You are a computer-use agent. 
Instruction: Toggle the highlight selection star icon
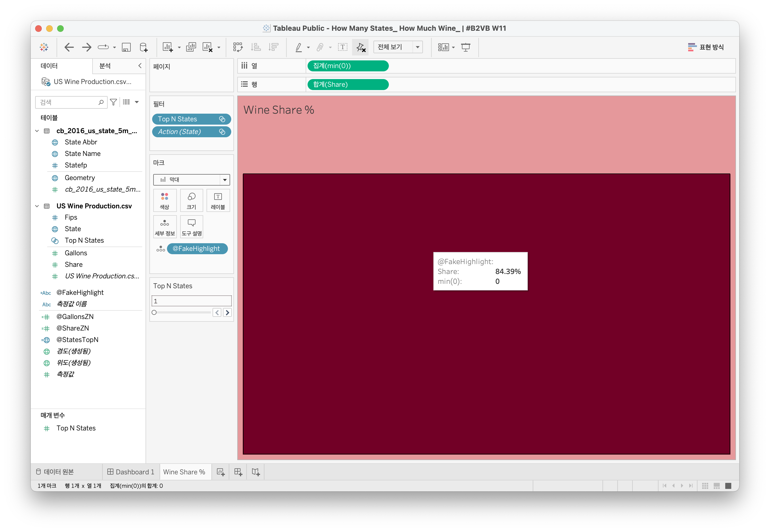tap(361, 47)
